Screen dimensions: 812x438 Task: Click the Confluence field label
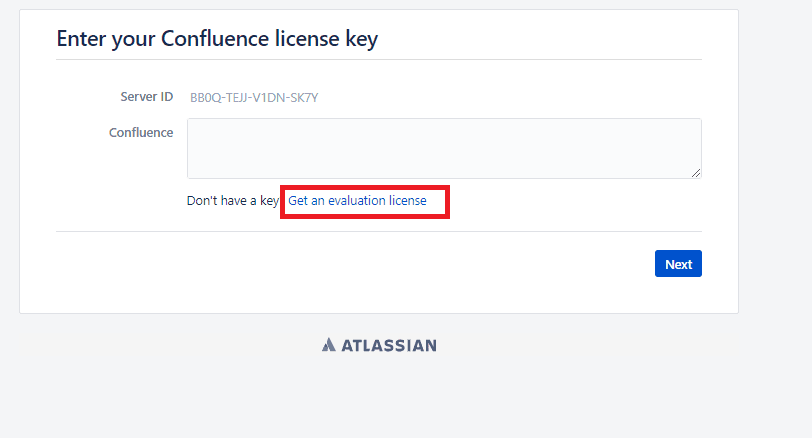[x=141, y=132]
